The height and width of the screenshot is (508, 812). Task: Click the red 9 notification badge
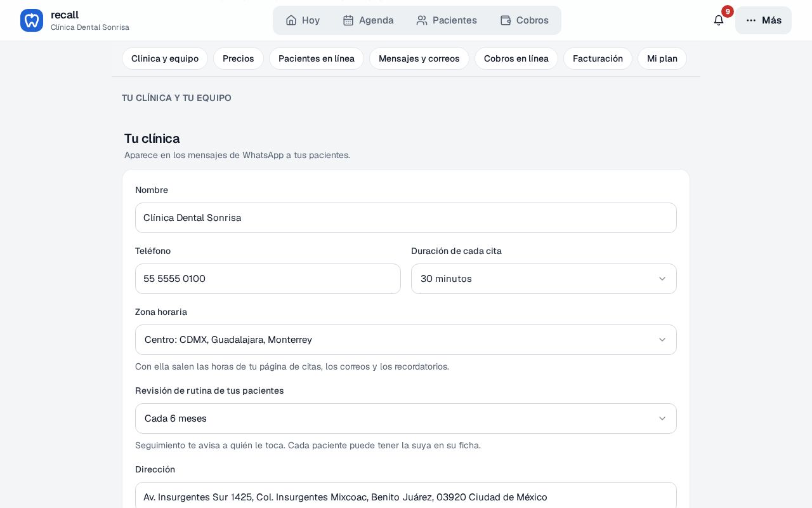(x=728, y=11)
